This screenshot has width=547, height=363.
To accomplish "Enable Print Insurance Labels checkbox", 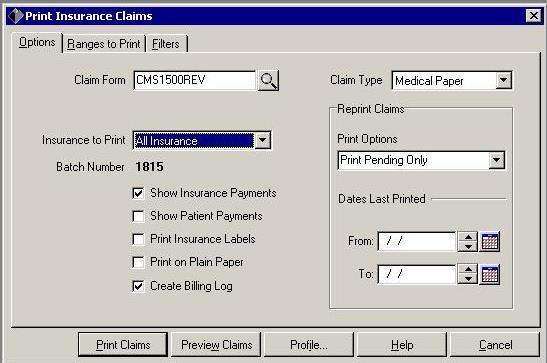I will coord(138,239).
